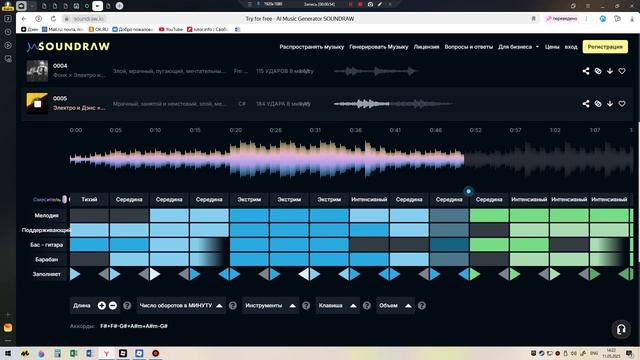The height and width of the screenshot is (360, 640).
Task: Share track 0005
Action: click(586, 104)
